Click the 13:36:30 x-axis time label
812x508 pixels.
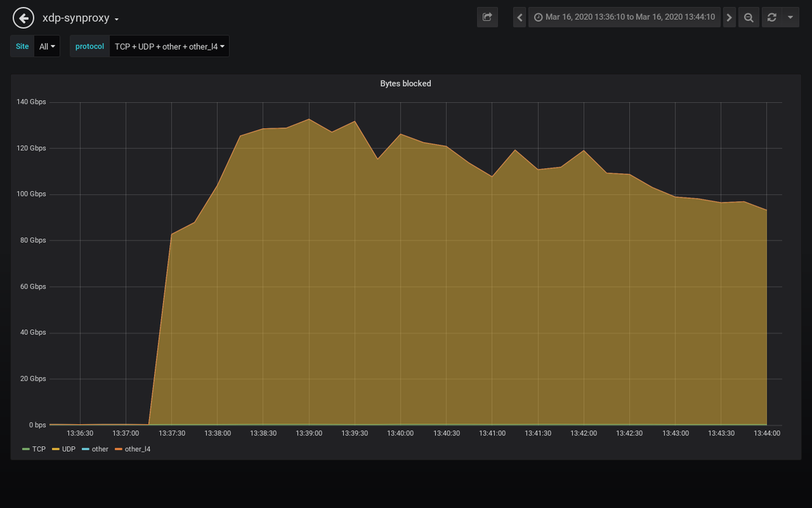click(80, 433)
